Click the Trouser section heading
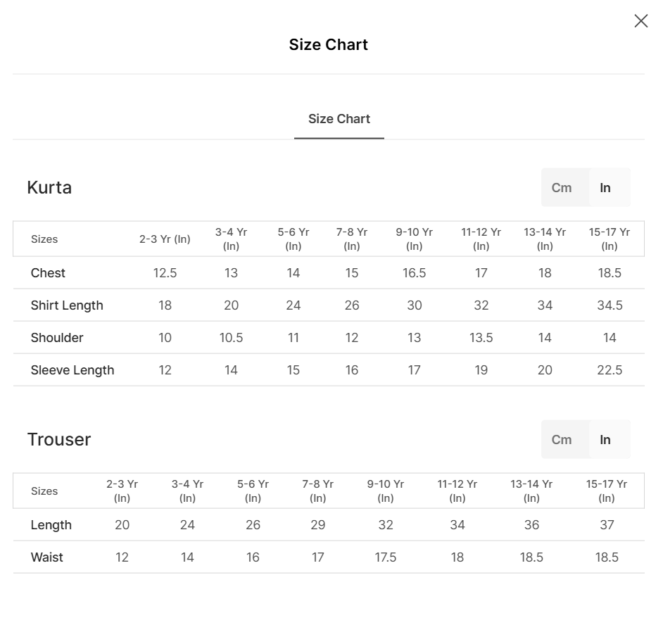 59,440
